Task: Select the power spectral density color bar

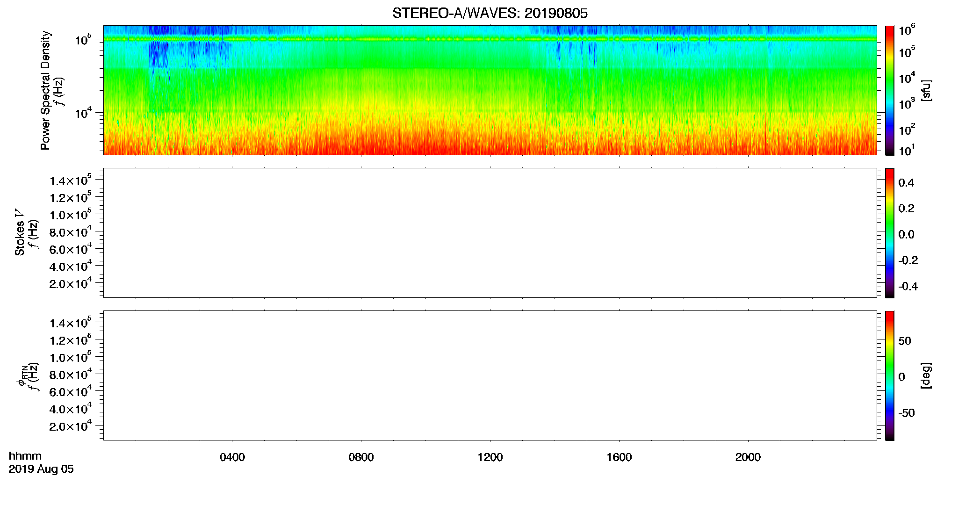Action: [889, 90]
